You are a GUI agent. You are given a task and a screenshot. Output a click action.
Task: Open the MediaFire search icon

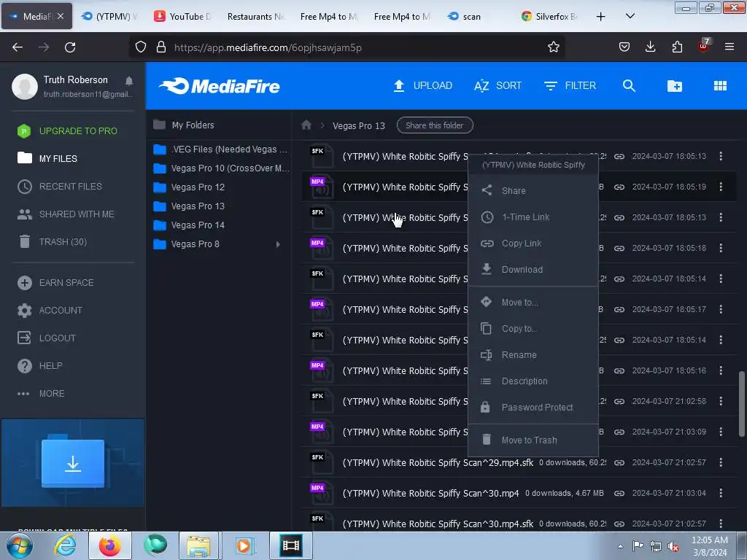(x=629, y=86)
